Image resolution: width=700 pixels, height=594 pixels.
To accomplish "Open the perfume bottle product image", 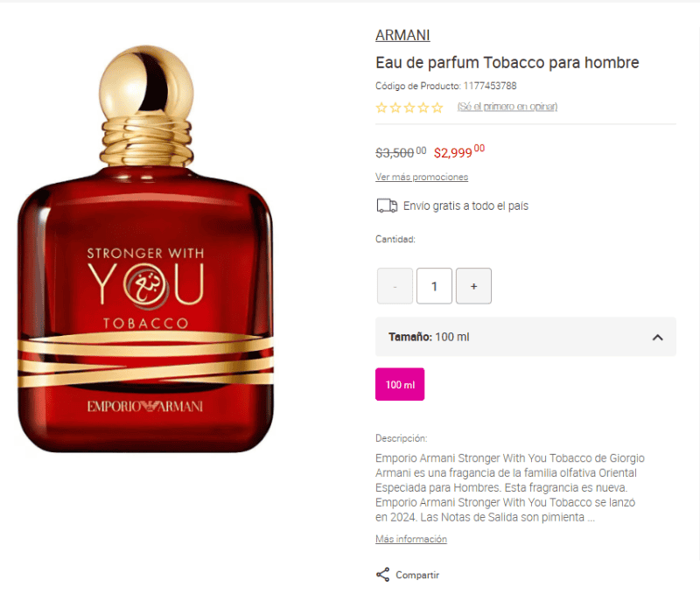I will pyautogui.click(x=145, y=249).
